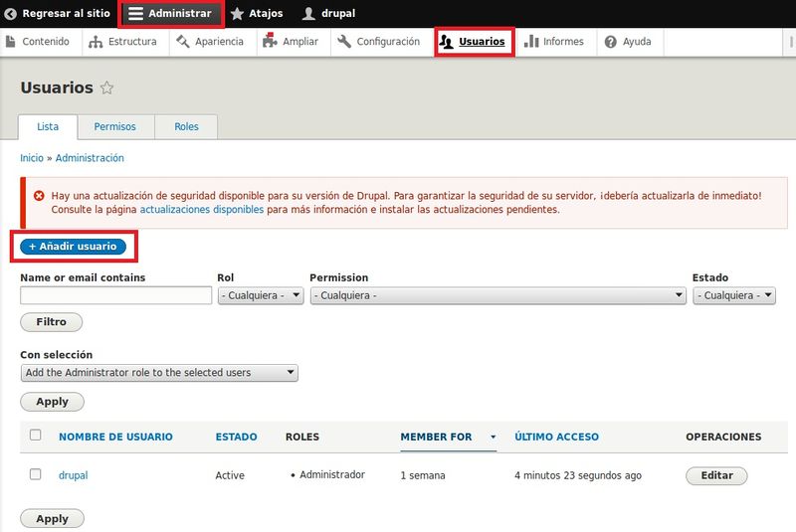Click the '1 semana' member for cell
The height and width of the screenshot is (532, 796).
click(423, 475)
